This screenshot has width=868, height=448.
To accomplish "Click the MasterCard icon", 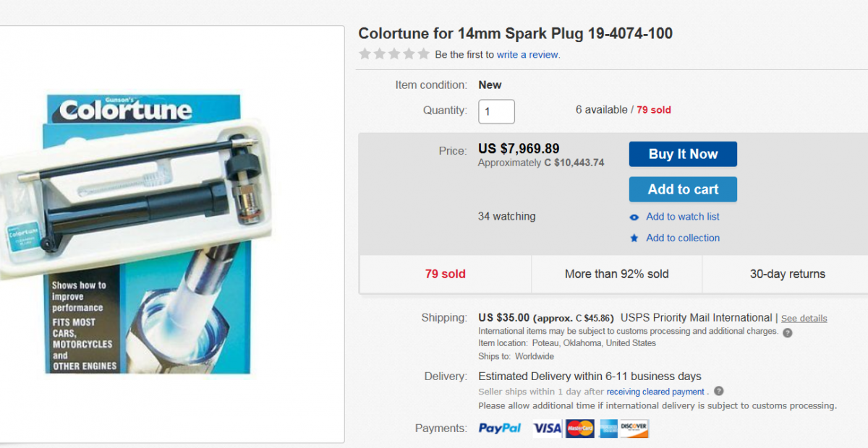I will (579, 428).
